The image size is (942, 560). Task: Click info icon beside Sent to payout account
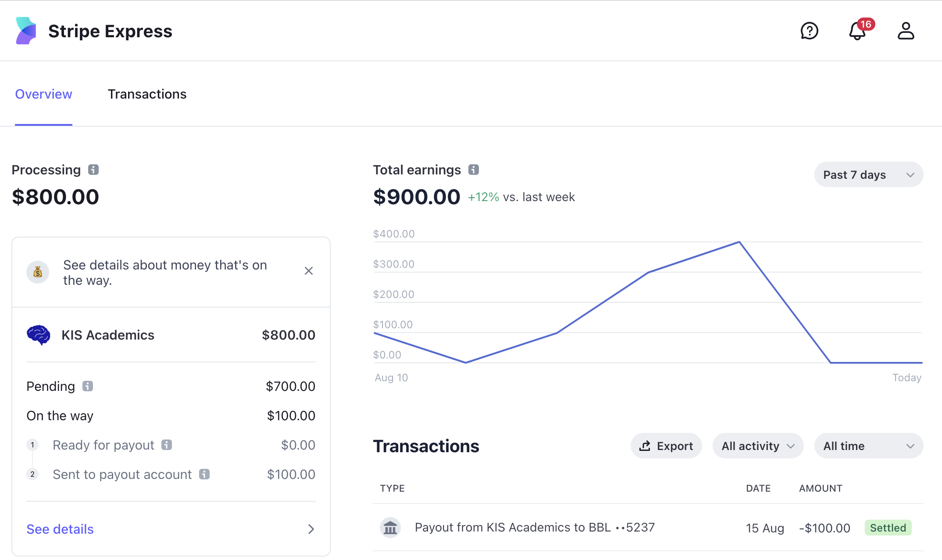pyautogui.click(x=204, y=474)
